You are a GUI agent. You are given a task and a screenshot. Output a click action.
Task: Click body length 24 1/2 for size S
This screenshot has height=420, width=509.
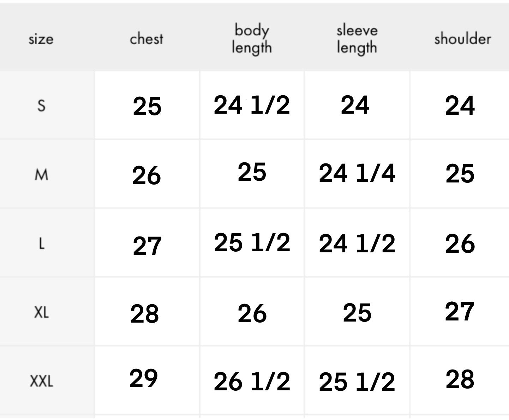click(x=252, y=105)
